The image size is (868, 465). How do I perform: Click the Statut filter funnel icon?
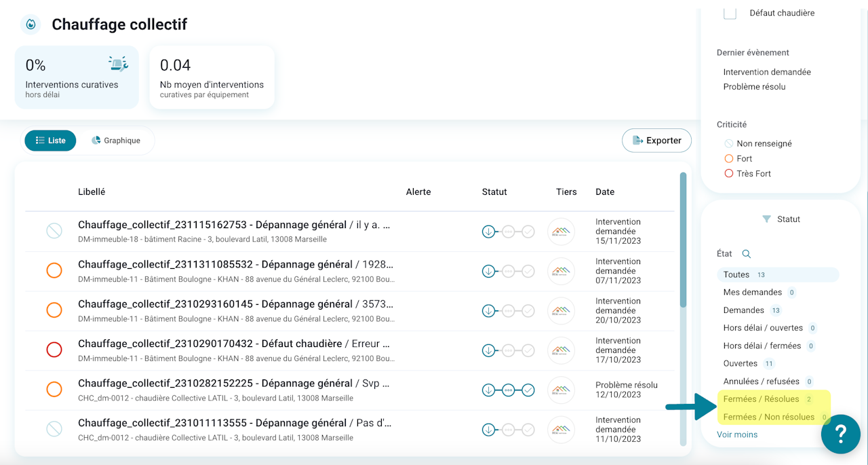coord(766,219)
